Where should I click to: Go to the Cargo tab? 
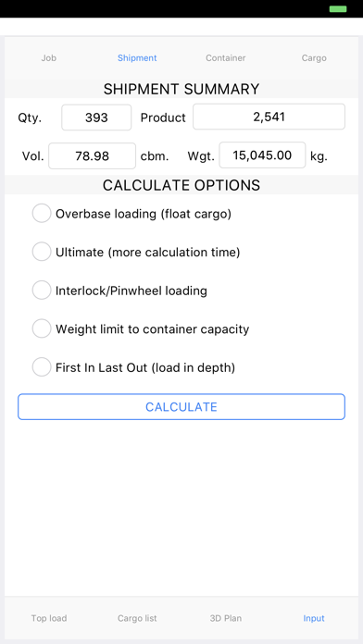click(314, 58)
